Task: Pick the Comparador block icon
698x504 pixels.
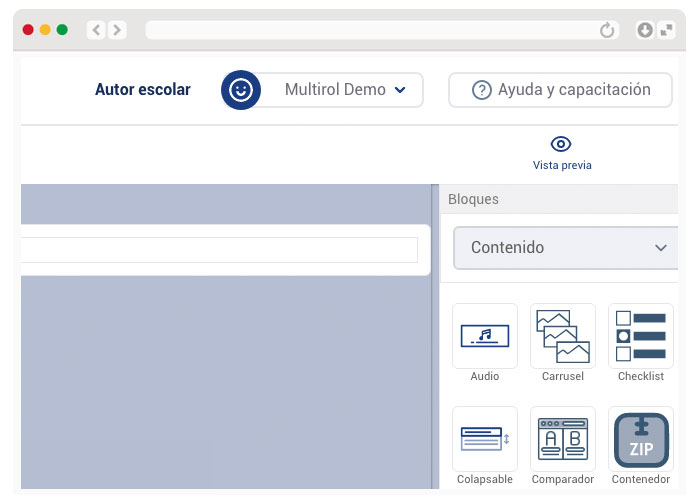Action: coord(563,439)
